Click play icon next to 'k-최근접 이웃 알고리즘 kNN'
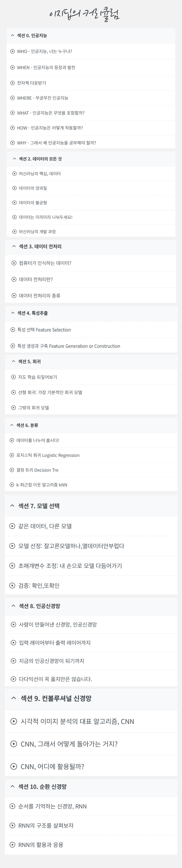The height and width of the screenshot is (868, 182). [x=12, y=485]
